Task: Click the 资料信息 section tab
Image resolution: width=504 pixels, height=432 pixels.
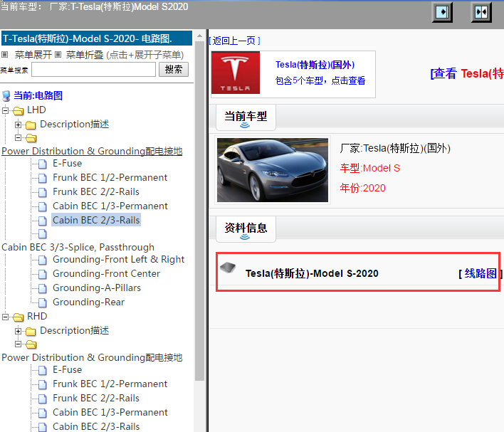Action: click(x=246, y=229)
